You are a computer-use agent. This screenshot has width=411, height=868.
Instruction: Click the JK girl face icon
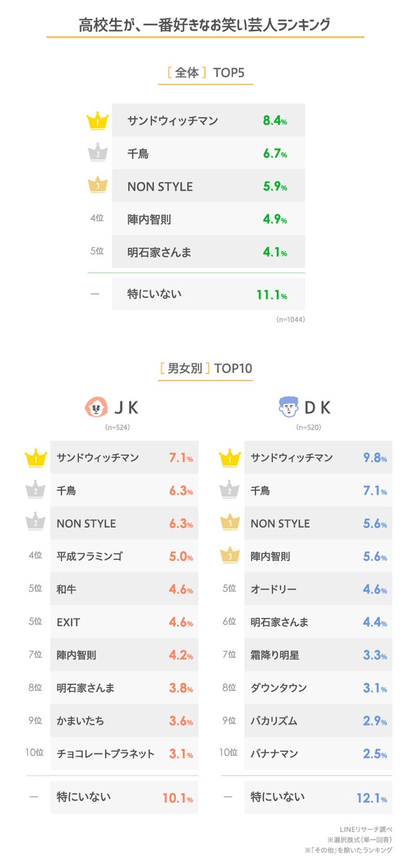(96, 407)
